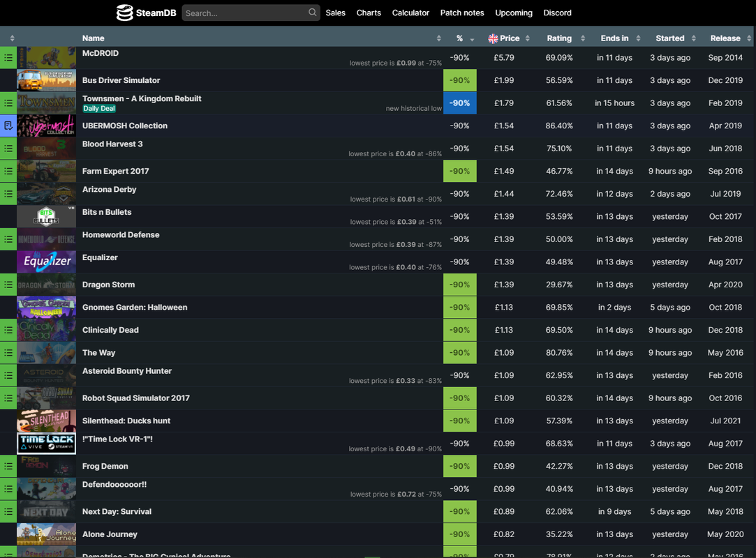756x558 pixels.
Task: Open Silenthead: Ducks hunt link
Action: [126, 421]
